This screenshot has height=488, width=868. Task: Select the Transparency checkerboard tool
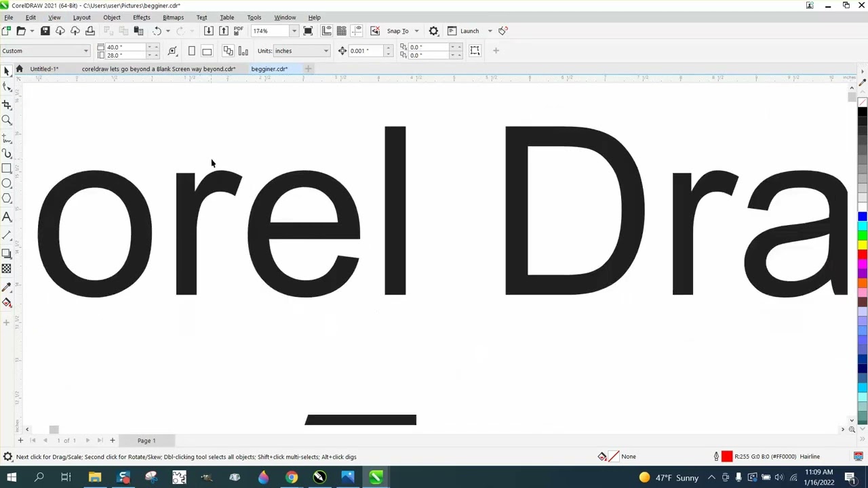click(7, 268)
